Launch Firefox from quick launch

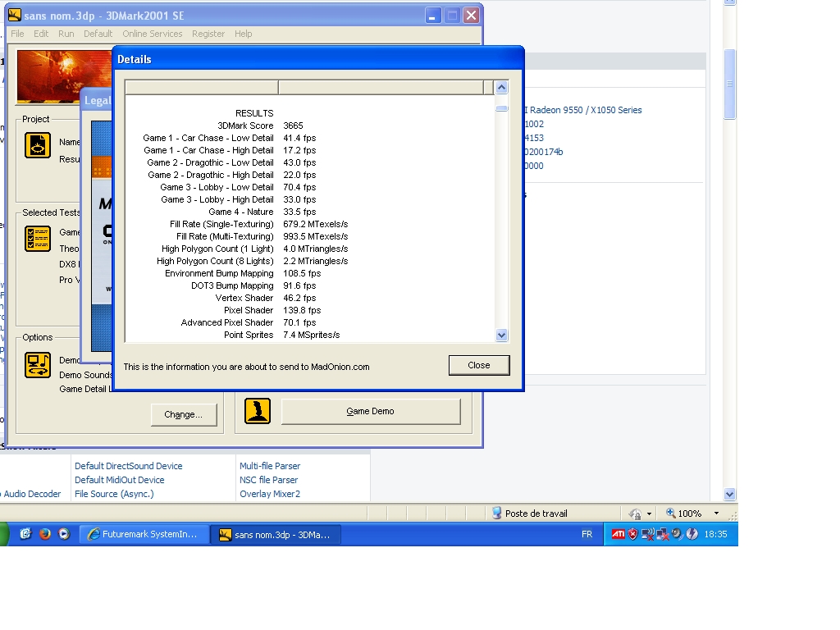[45, 533]
